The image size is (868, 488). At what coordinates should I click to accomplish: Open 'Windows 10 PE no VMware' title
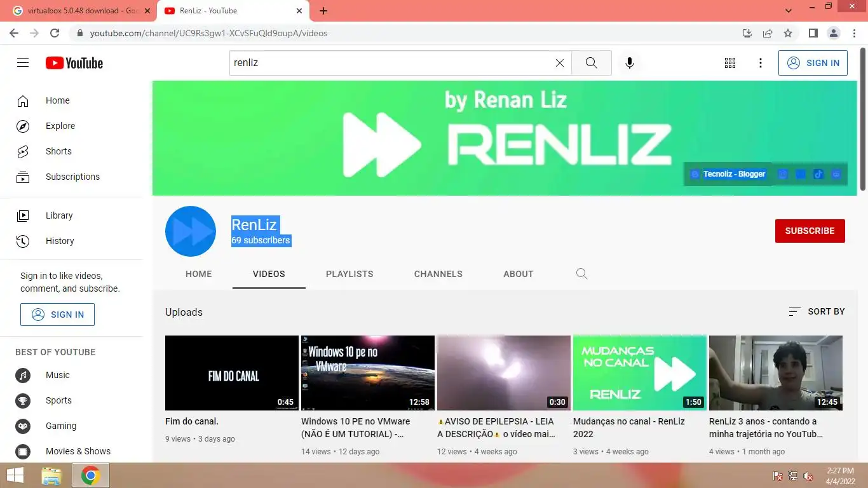[x=356, y=428]
